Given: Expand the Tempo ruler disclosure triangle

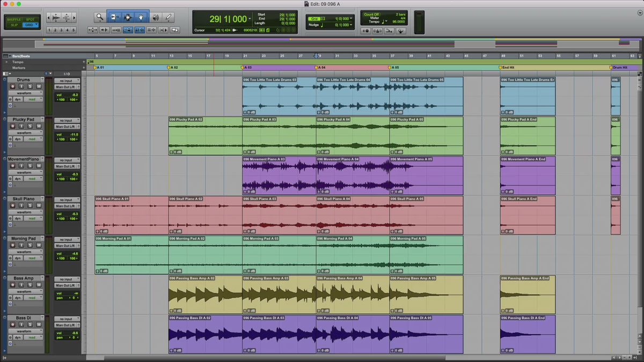Looking at the screenshot, I should pyautogui.click(x=7, y=62).
